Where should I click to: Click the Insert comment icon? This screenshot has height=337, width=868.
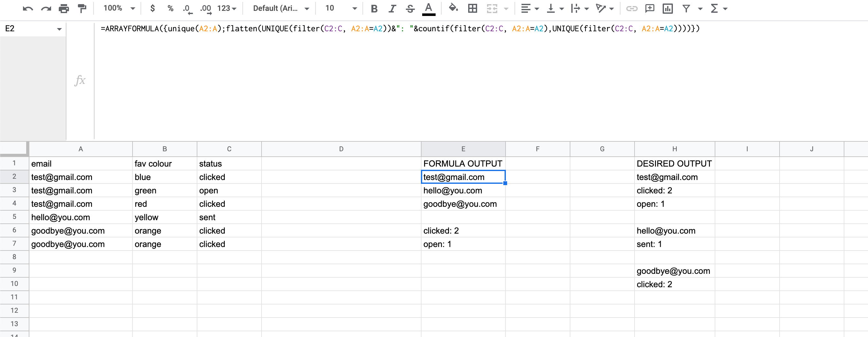[649, 8]
